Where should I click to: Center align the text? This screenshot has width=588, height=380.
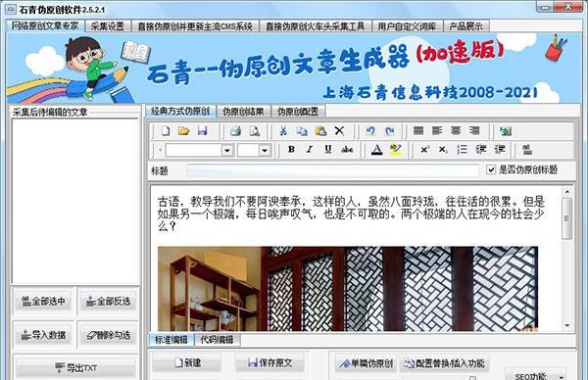pyautogui.click(x=456, y=131)
